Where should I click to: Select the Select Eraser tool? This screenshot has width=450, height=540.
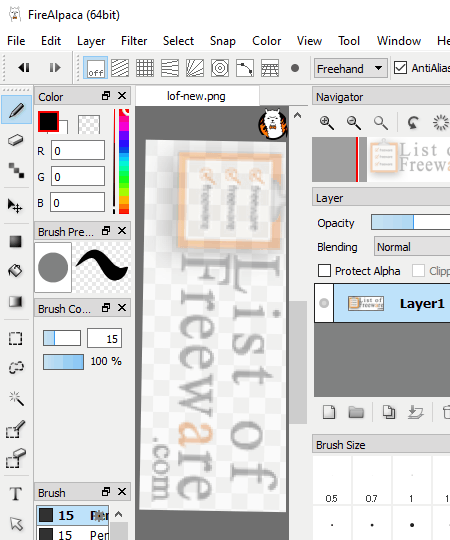click(x=15, y=458)
